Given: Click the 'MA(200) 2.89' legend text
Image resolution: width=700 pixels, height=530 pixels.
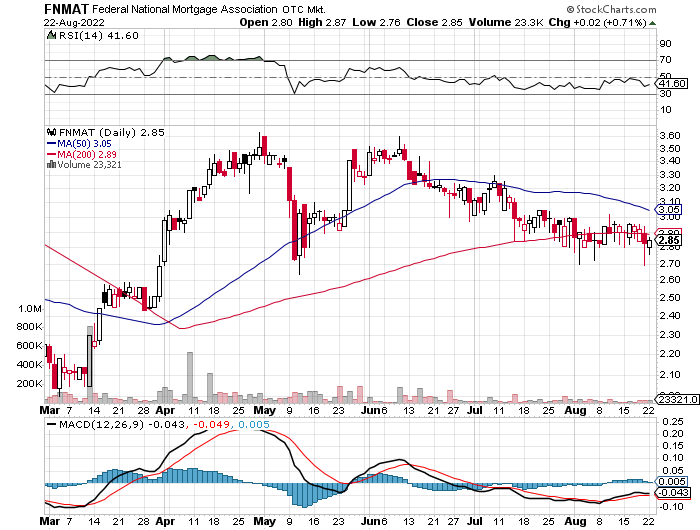Looking at the screenshot, I should point(87,154).
